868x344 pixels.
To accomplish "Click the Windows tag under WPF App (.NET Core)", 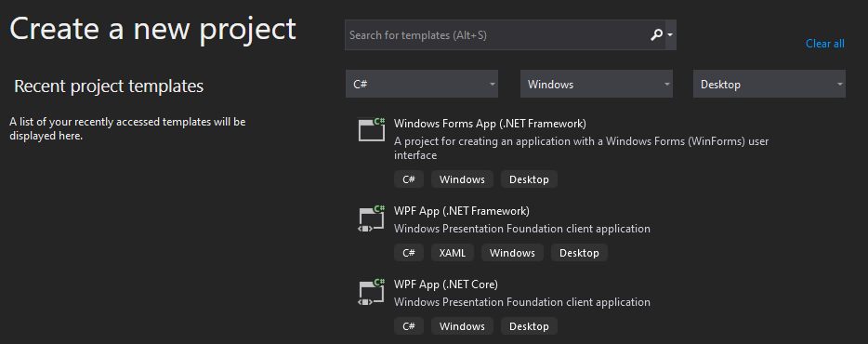I will pos(462,326).
